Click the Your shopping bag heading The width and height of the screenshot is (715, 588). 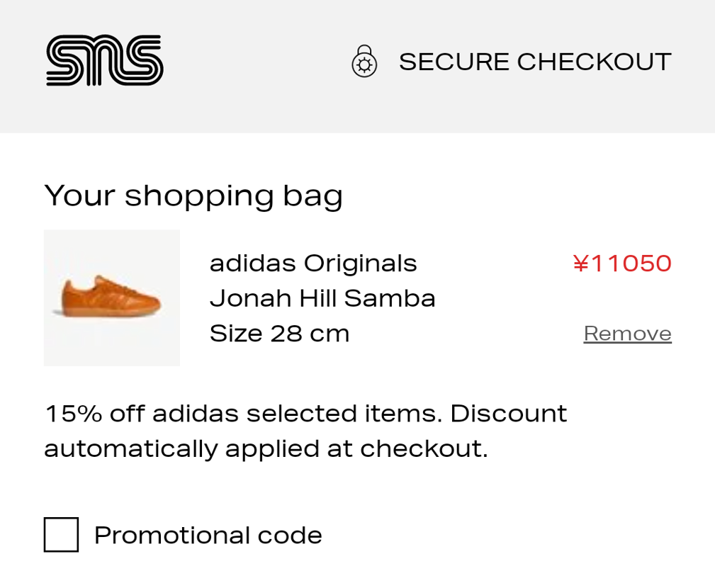pos(193,196)
